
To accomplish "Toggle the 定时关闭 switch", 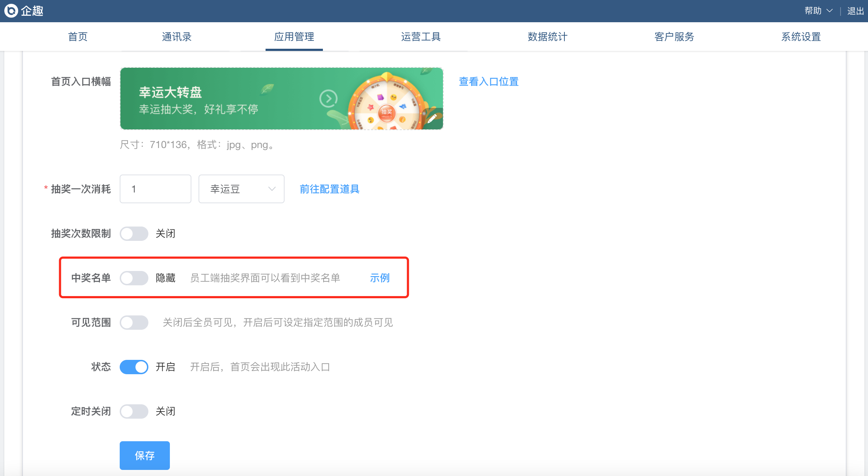I will click(134, 411).
